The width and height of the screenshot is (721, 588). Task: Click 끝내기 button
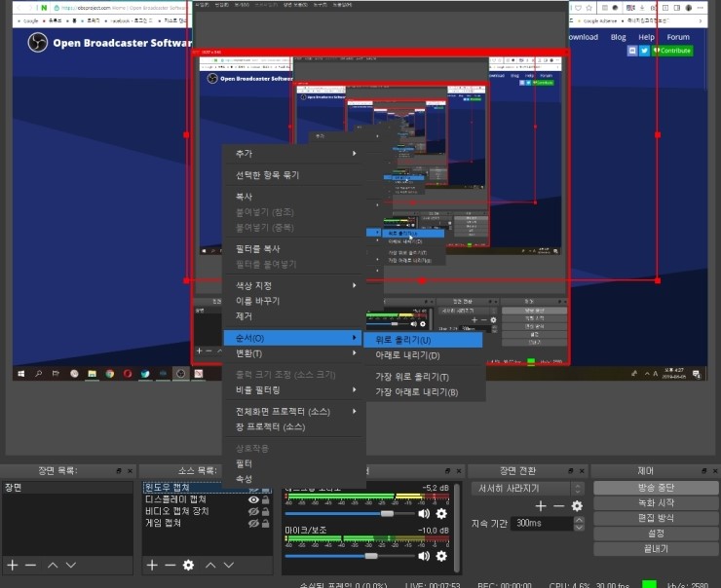pyautogui.click(x=656, y=548)
